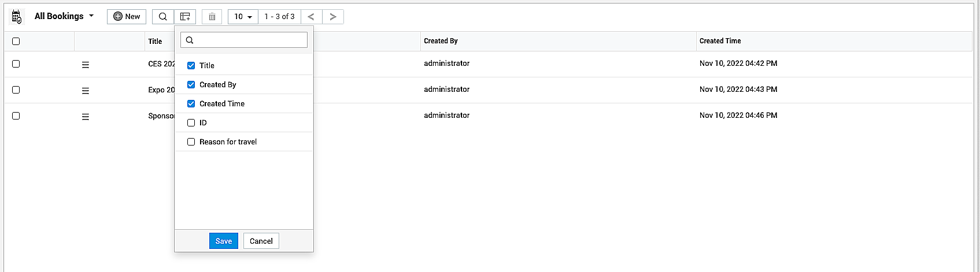980x272 pixels.
Task: Click the Created Time column header
Action: click(720, 41)
